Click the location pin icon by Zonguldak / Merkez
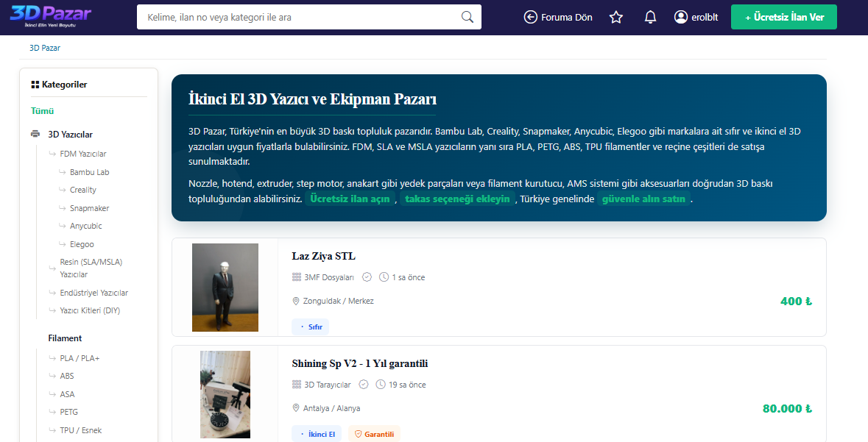 pos(296,301)
